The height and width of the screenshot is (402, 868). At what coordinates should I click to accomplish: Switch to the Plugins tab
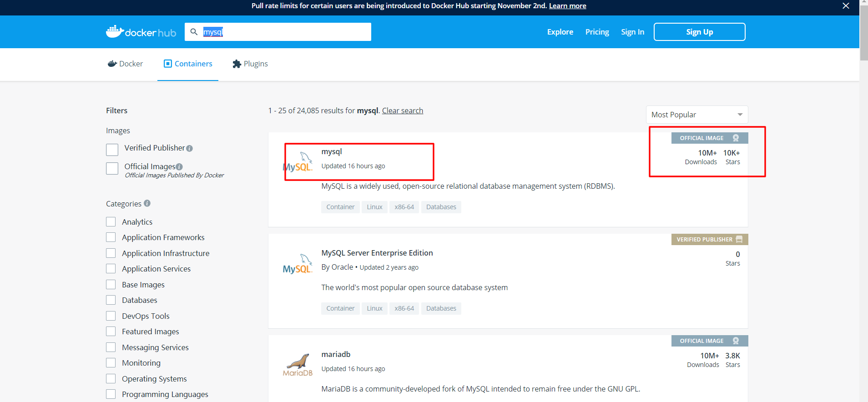click(250, 64)
